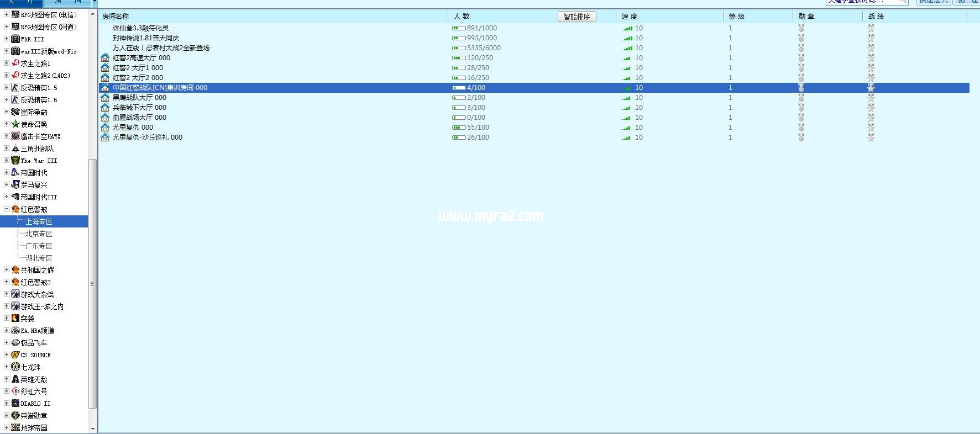Click the tree panel scrollbar down arrow
Image resolution: width=980 pixels, height=434 pixels.
93,428
